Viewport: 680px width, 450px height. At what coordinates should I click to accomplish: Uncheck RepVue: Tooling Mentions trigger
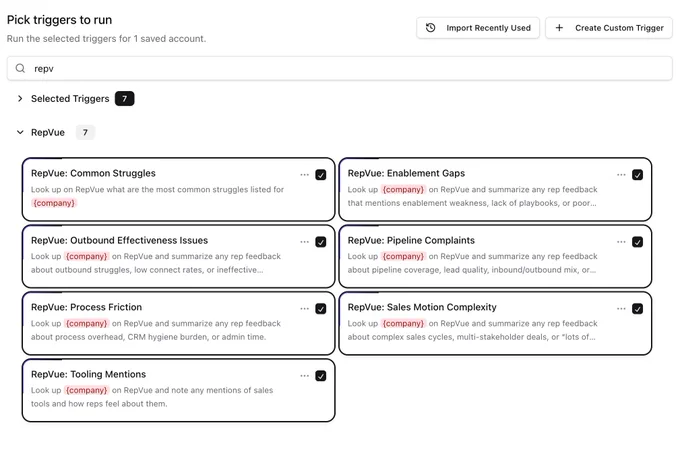321,376
